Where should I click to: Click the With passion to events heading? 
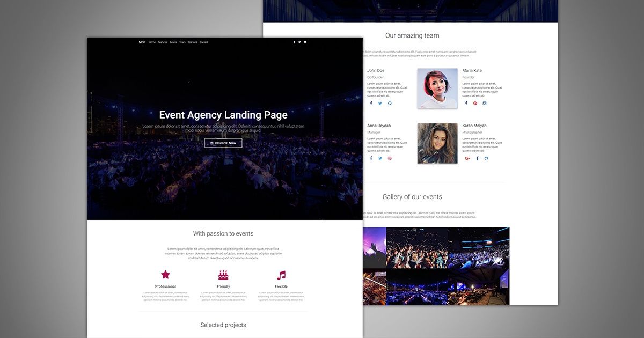(x=223, y=234)
